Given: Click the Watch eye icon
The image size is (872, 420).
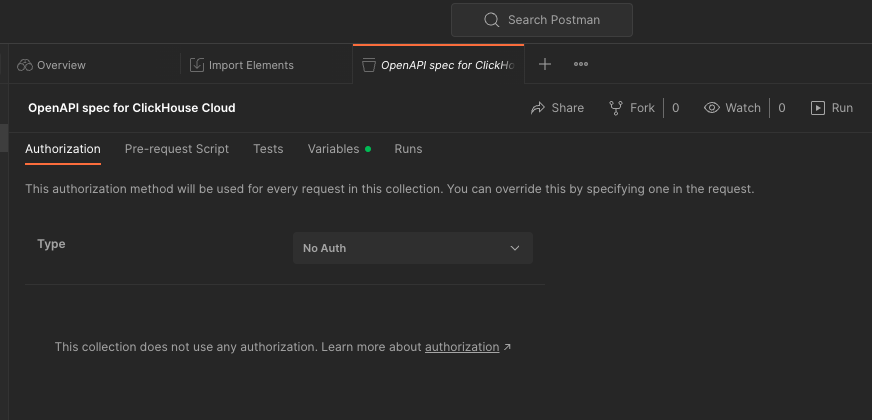Looking at the screenshot, I should [712, 108].
